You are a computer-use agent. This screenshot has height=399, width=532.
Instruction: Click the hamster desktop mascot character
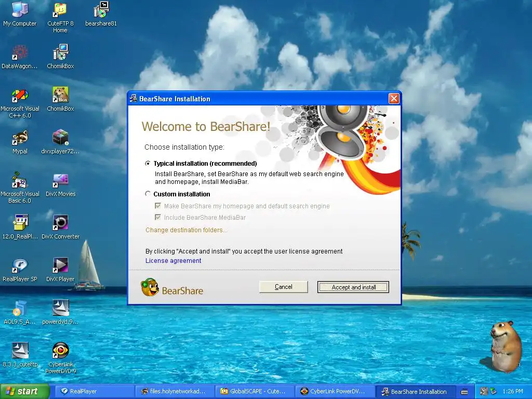click(x=505, y=346)
